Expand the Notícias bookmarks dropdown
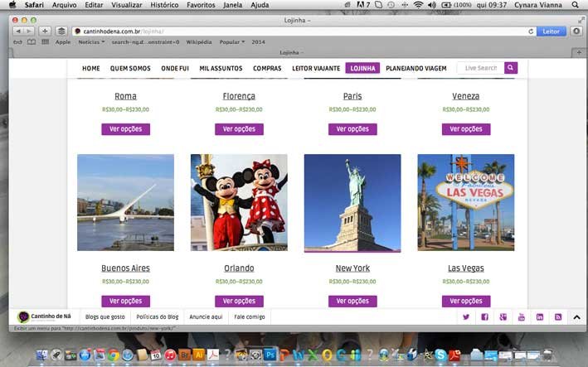This screenshot has width=588, height=367. pyautogui.click(x=91, y=42)
